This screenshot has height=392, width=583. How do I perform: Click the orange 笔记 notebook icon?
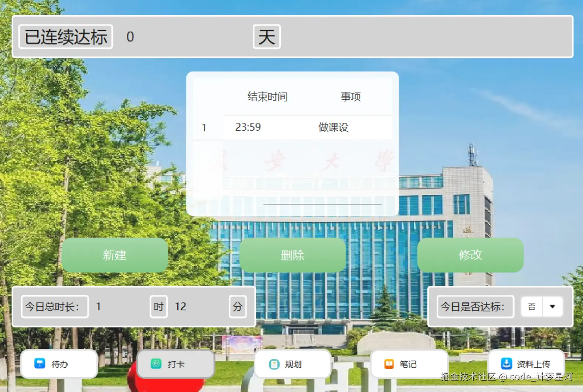coord(389,364)
